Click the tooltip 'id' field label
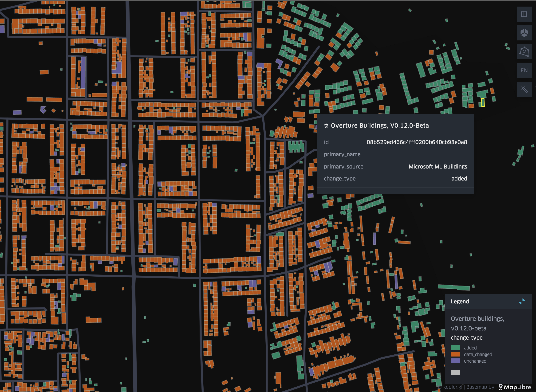This screenshot has height=392, width=536. point(326,142)
